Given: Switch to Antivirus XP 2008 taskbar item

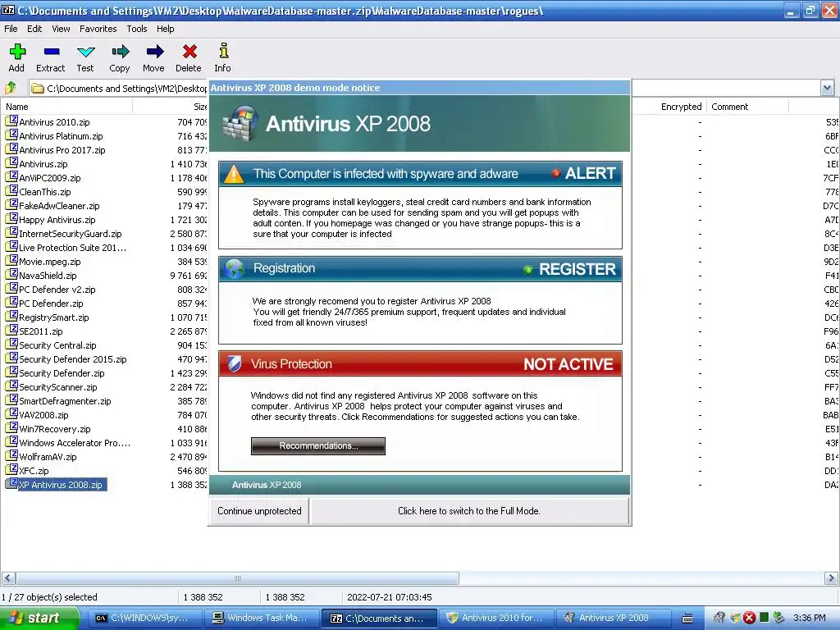Looking at the screenshot, I should click(x=612, y=618).
